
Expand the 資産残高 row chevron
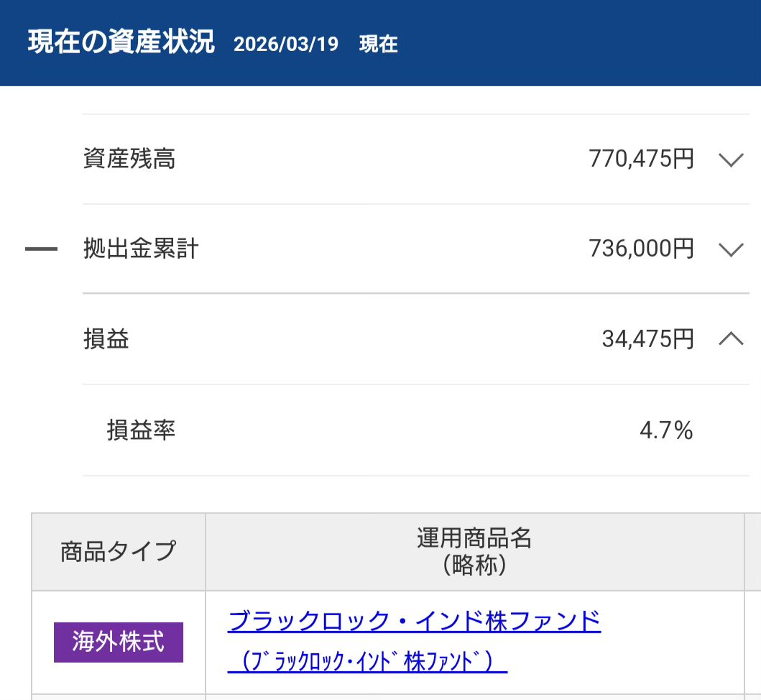pyautogui.click(x=730, y=160)
